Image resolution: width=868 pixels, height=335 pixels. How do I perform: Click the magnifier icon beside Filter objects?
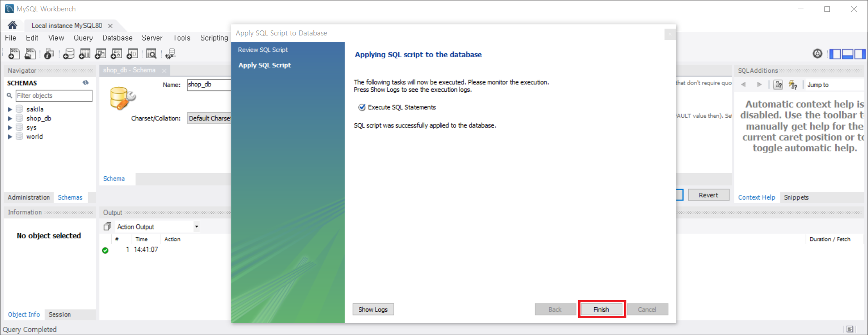click(9, 95)
